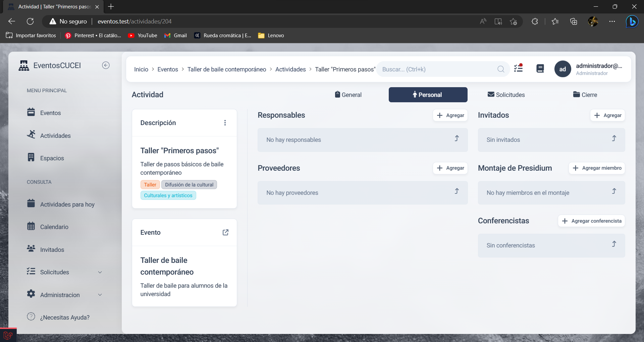Open the Evento external link icon
The width and height of the screenshot is (644, 342).
(225, 232)
